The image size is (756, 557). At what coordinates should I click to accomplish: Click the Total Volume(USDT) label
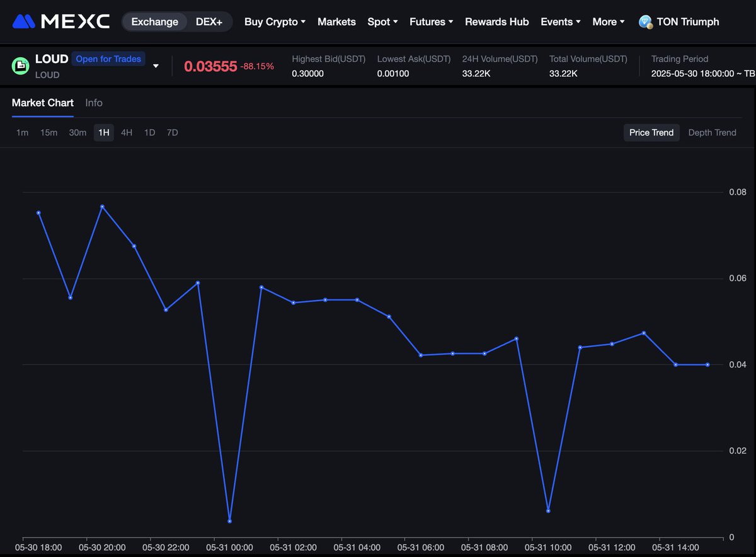[588, 59]
